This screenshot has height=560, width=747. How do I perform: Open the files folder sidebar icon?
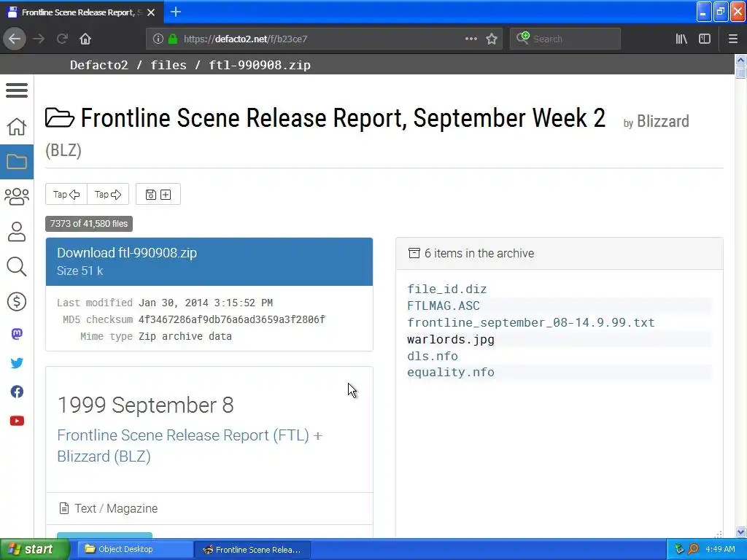[17, 162]
